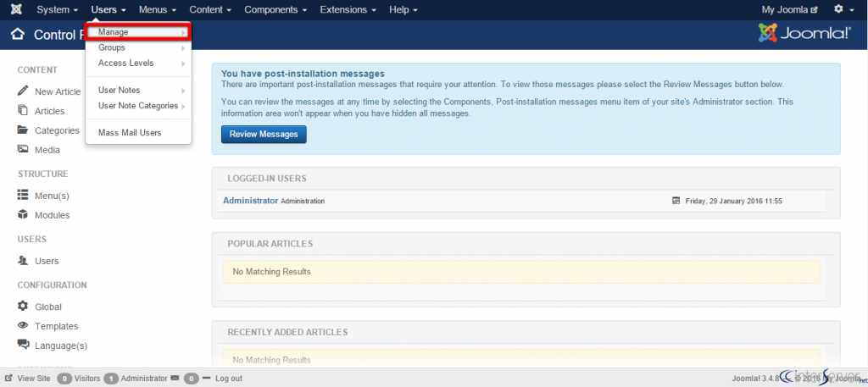Open Templates link in sidebar

[57, 326]
